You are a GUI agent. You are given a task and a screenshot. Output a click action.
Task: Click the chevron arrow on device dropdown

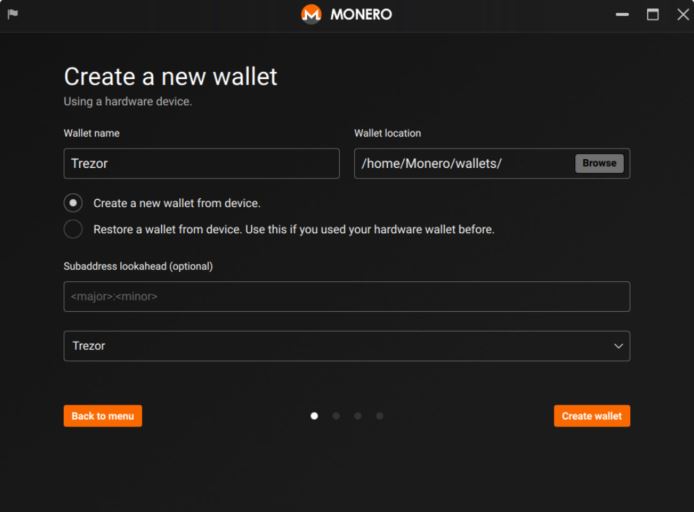pyautogui.click(x=618, y=346)
